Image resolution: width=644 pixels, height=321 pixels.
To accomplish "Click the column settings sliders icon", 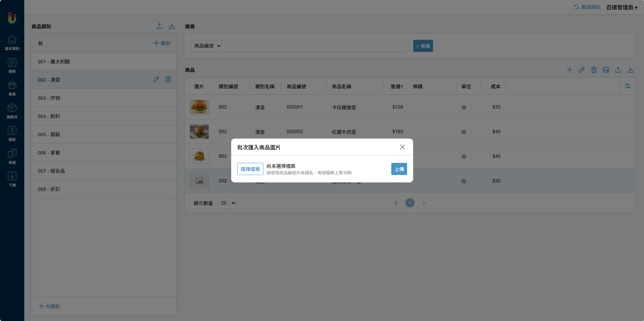I will click(627, 86).
